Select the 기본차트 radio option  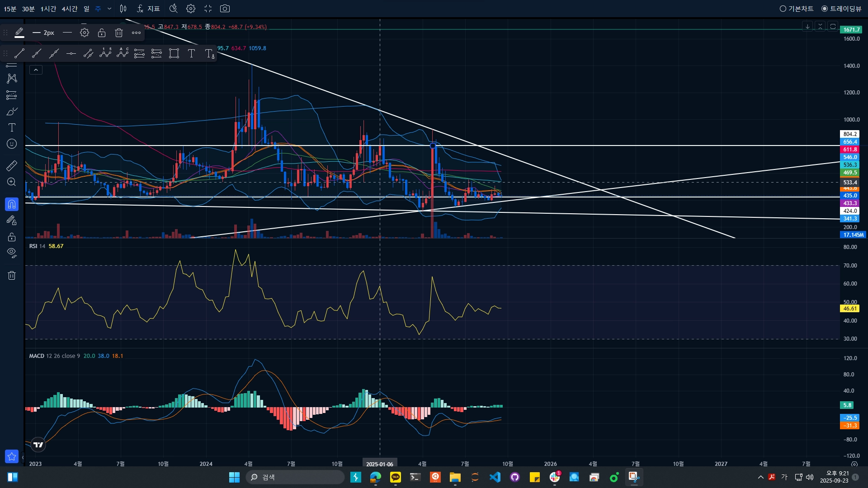[x=797, y=9]
